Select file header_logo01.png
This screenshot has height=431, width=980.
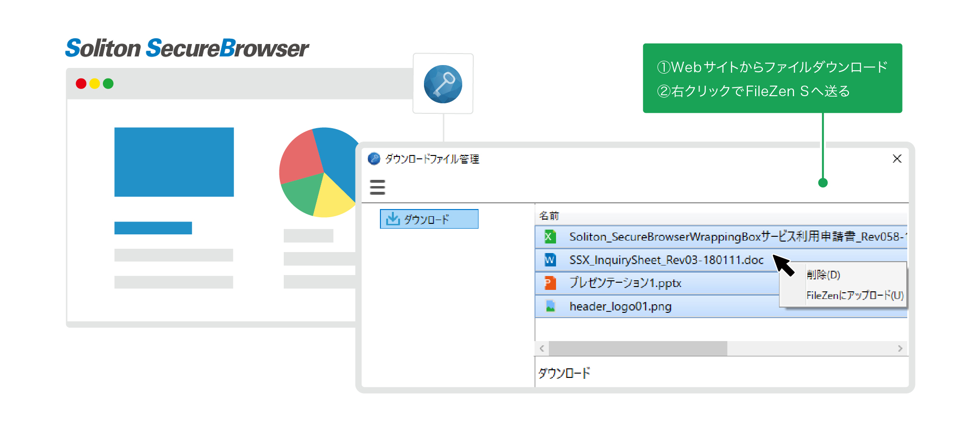pyautogui.click(x=620, y=306)
